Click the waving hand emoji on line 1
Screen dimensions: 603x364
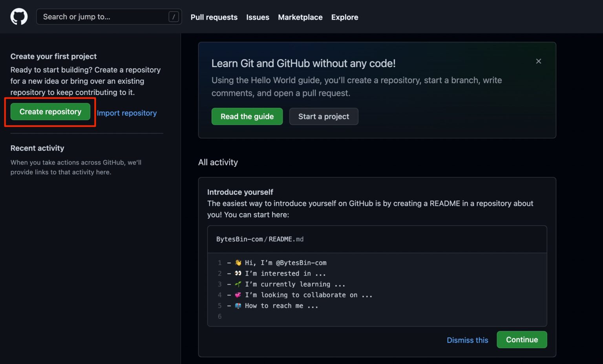[x=238, y=262]
